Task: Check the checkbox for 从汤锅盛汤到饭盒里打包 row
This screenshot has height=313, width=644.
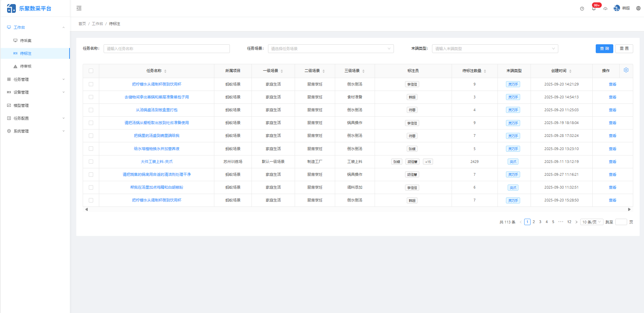Action: 91,110
